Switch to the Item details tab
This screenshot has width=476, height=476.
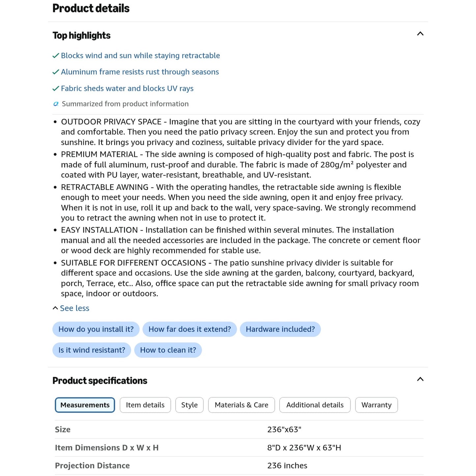(145, 405)
